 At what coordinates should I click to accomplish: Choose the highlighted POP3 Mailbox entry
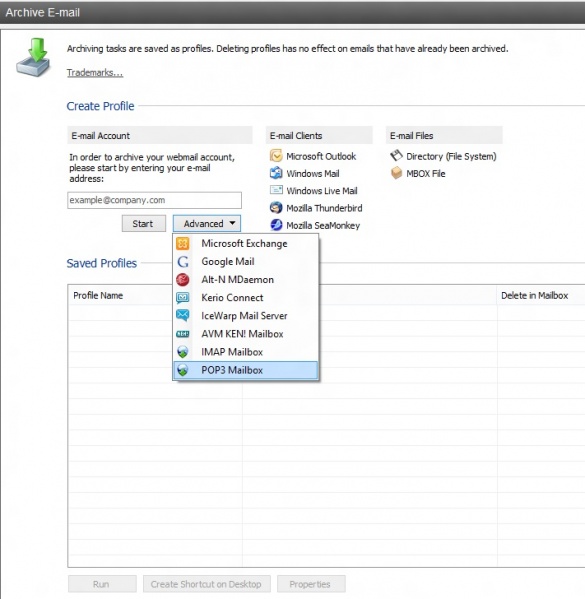[x=245, y=370]
